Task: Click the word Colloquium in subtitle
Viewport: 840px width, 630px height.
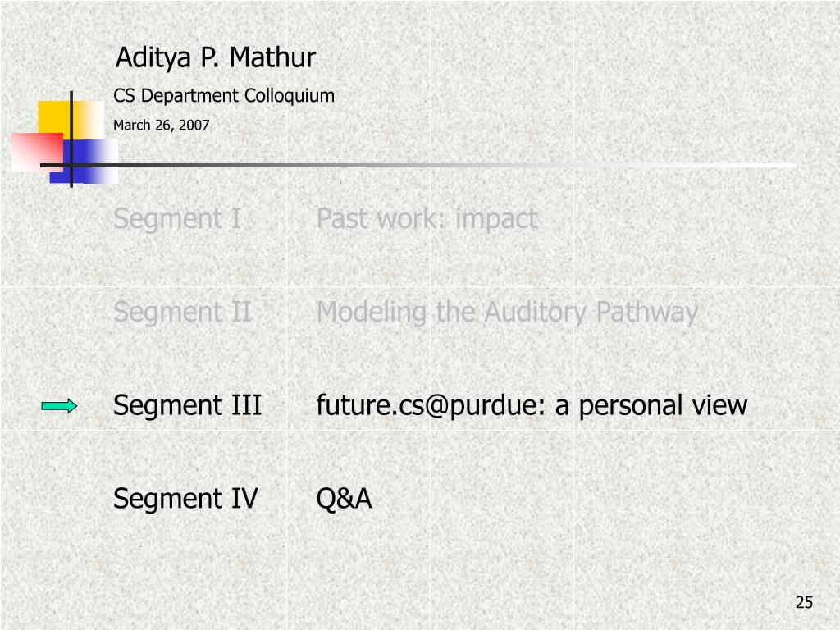Action: (290, 96)
